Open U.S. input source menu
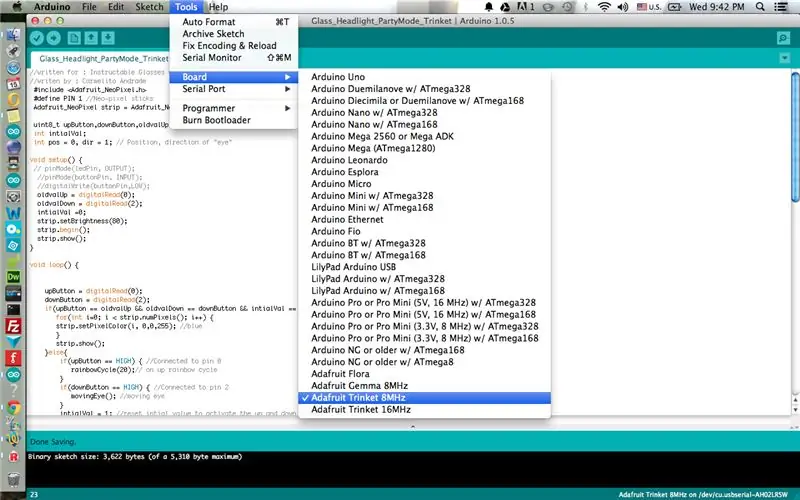Screen dimensions: 800x500 649,7
